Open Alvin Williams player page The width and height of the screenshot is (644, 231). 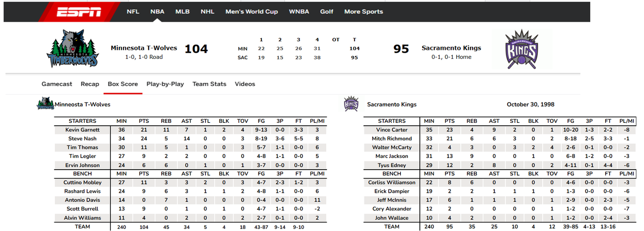tap(83, 218)
